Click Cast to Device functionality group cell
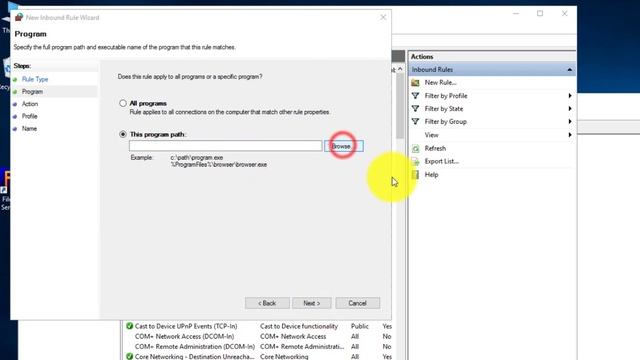This screenshot has width=640, height=360. [299, 326]
